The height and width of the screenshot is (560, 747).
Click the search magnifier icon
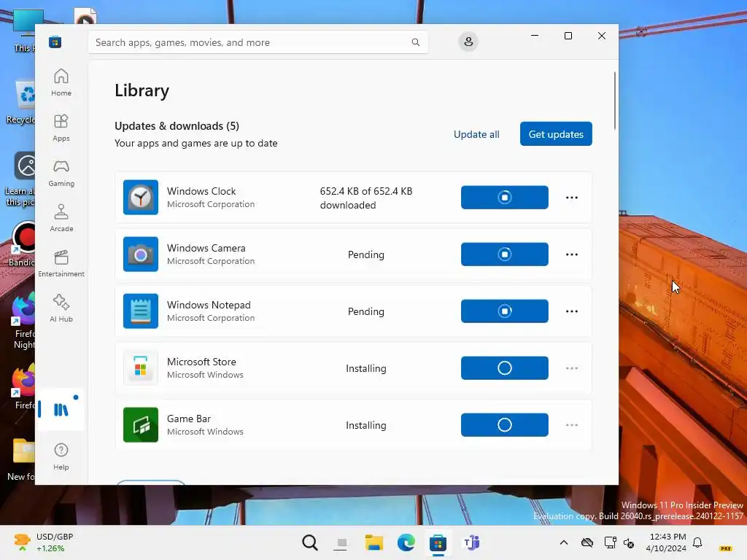(415, 42)
